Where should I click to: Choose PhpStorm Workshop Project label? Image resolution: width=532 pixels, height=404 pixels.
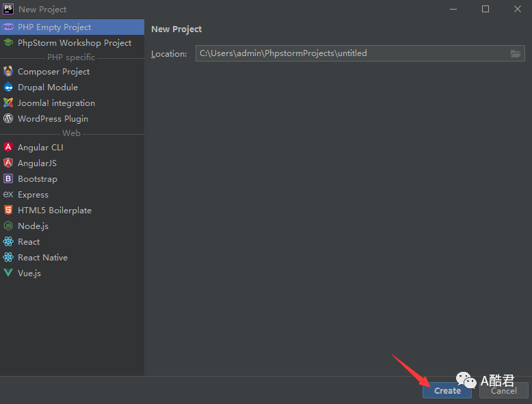tap(75, 43)
